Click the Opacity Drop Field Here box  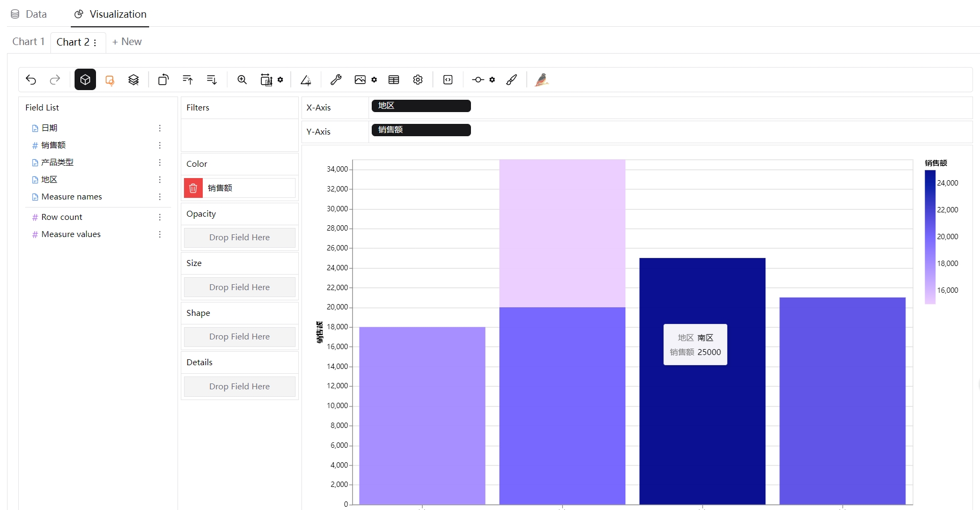point(240,238)
